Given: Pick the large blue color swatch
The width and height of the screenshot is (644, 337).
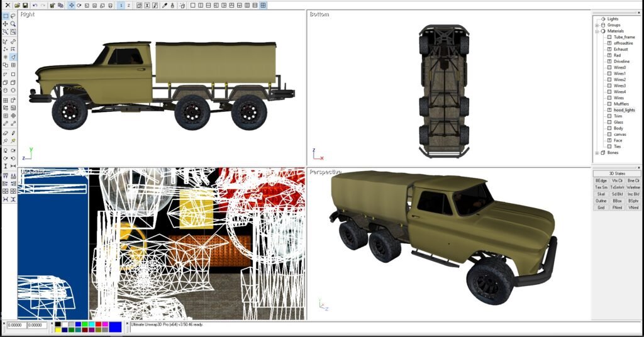Looking at the screenshot, I should [x=115, y=327].
